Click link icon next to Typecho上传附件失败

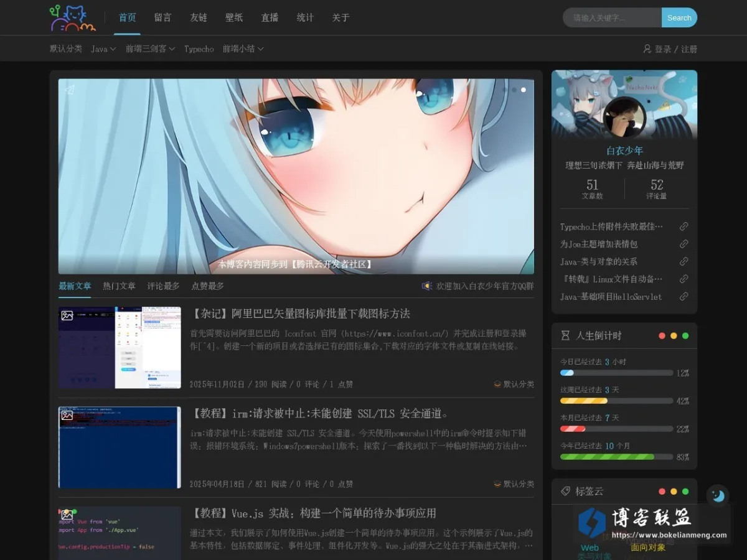point(684,226)
